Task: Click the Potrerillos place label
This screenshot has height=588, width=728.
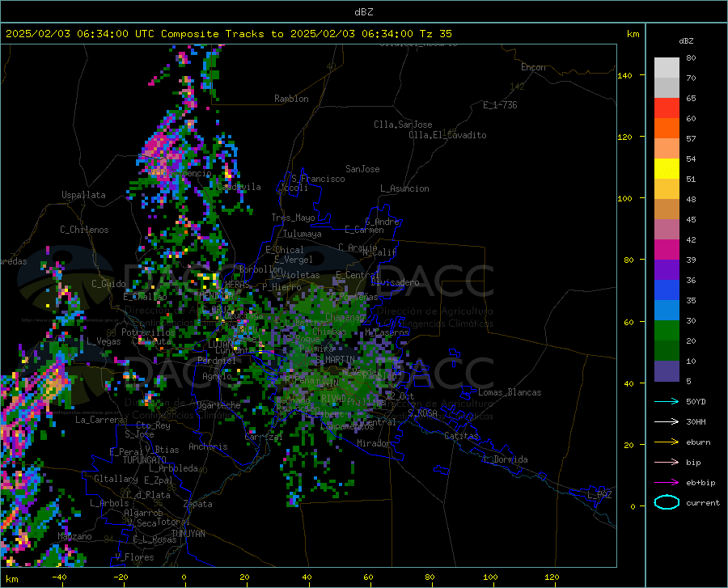Action: tap(148, 332)
